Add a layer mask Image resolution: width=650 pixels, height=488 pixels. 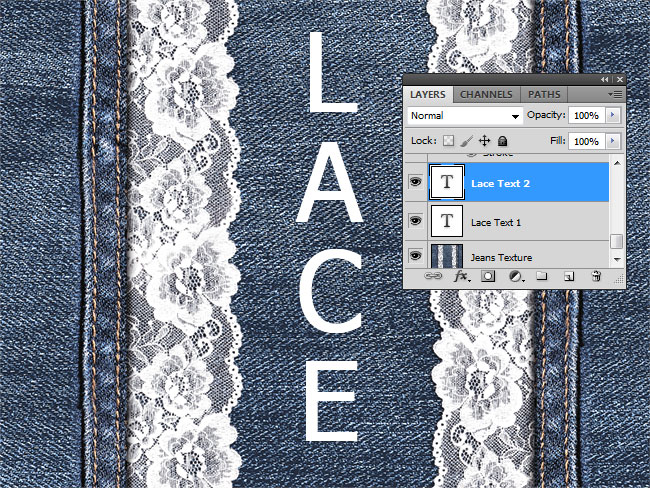point(489,277)
